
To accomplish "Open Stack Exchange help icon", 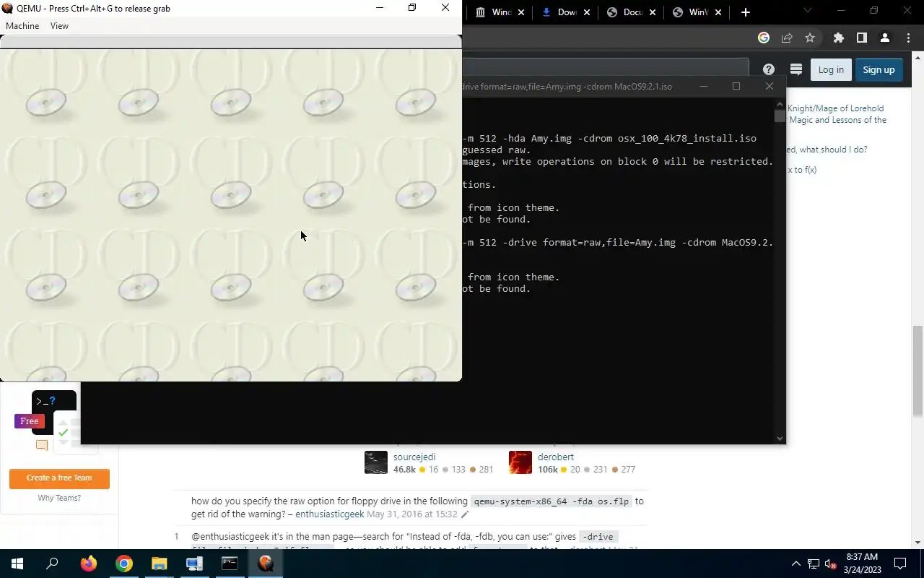I will click(769, 69).
